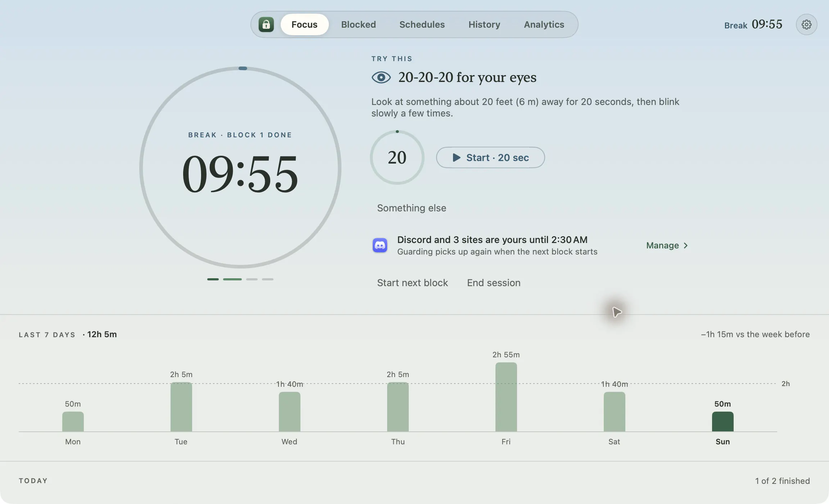Image resolution: width=829 pixels, height=504 pixels.
Task: Select the Monday 50m bar
Action: (x=73, y=422)
